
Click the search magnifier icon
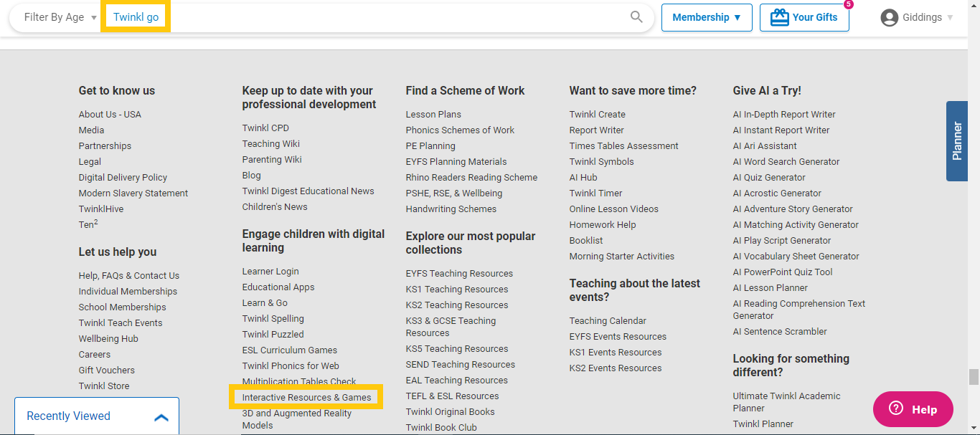(x=636, y=16)
